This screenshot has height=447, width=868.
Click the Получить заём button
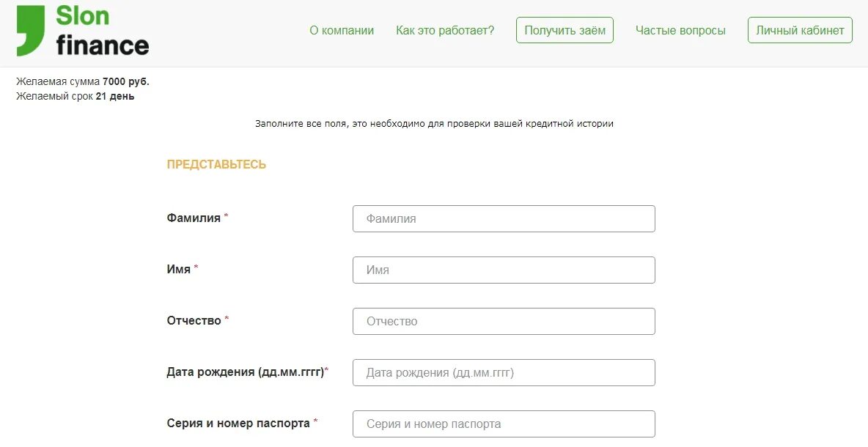pyautogui.click(x=564, y=30)
